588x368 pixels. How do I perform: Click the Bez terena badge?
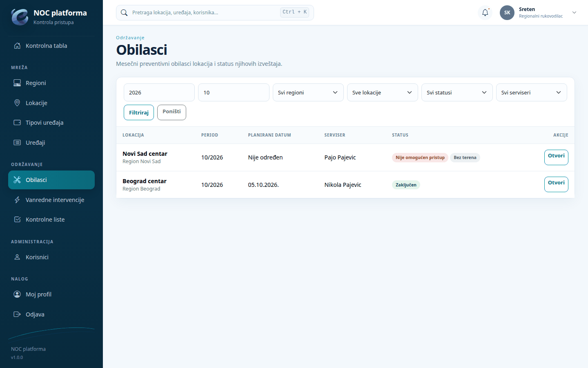coord(465,157)
